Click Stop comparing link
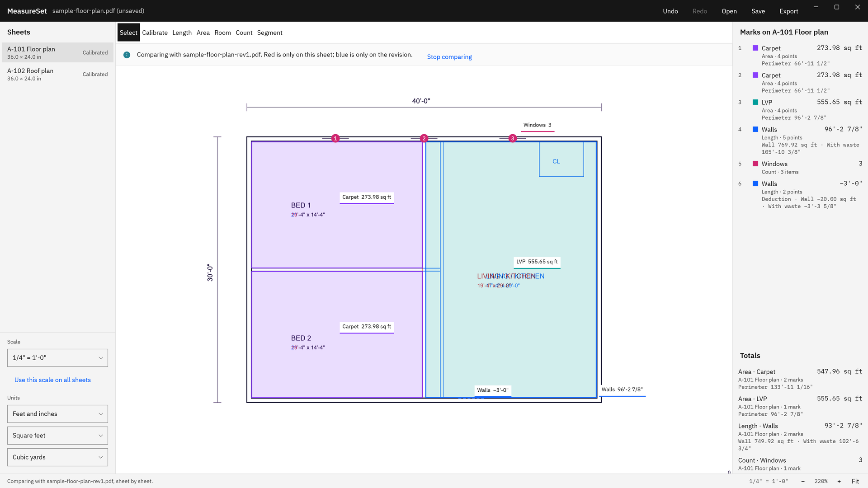 click(449, 57)
